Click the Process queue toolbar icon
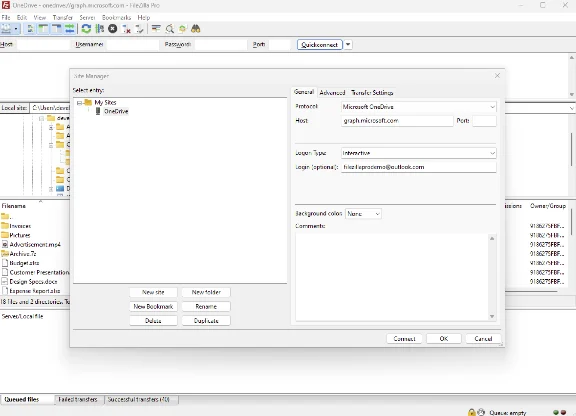The image size is (576, 416). point(100,29)
